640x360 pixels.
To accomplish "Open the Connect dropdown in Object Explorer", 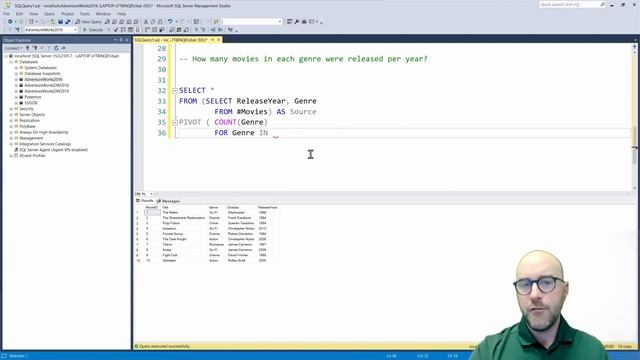I will point(13,48).
